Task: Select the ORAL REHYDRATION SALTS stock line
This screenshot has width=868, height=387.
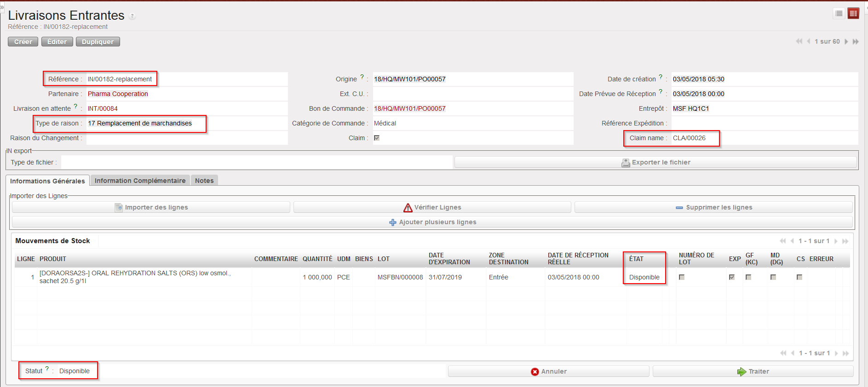Action: tap(138, 277)
